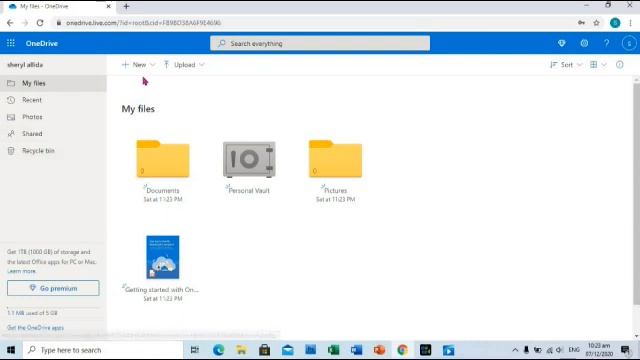Open the volume control in tray

(x=560, y=350)
